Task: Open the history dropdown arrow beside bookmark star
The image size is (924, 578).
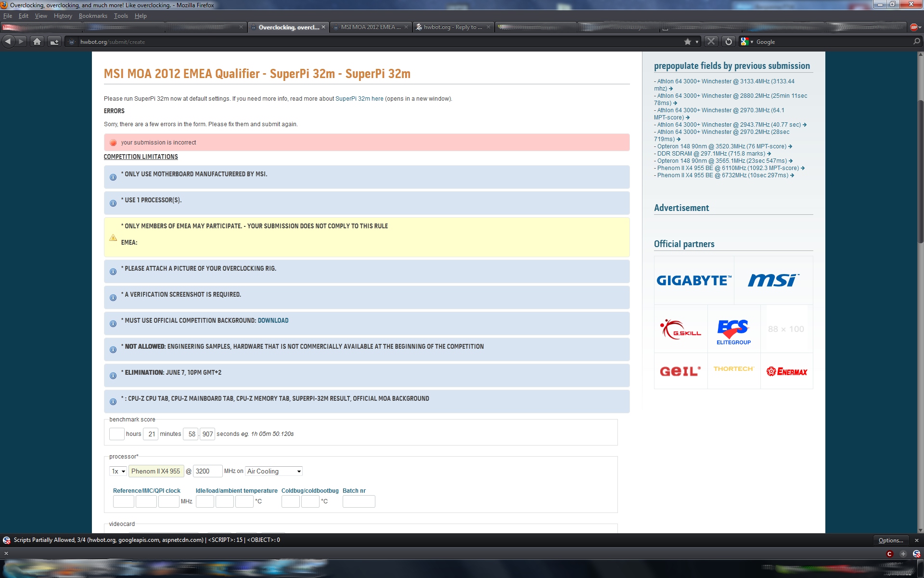Action: tap(697, 42)
